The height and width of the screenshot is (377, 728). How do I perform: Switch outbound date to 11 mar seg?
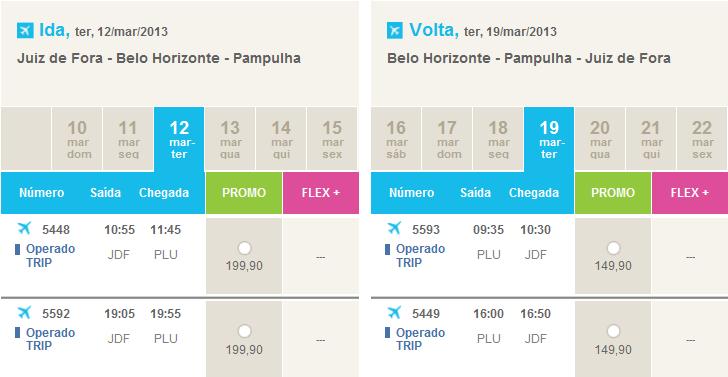128,139
